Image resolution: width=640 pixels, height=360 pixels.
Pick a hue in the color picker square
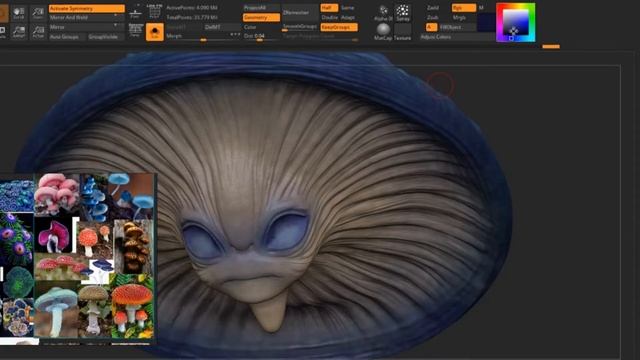coord(516,22)
